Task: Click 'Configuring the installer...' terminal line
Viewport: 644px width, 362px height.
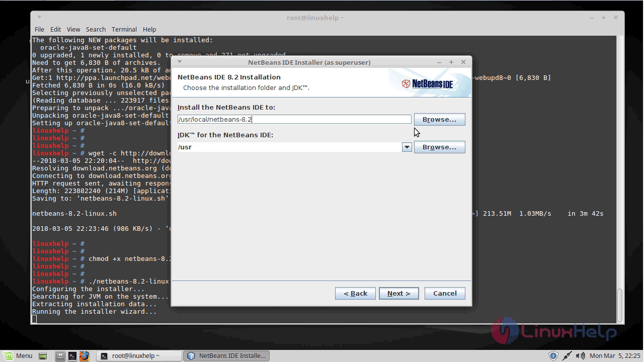Action: point(89,289)
